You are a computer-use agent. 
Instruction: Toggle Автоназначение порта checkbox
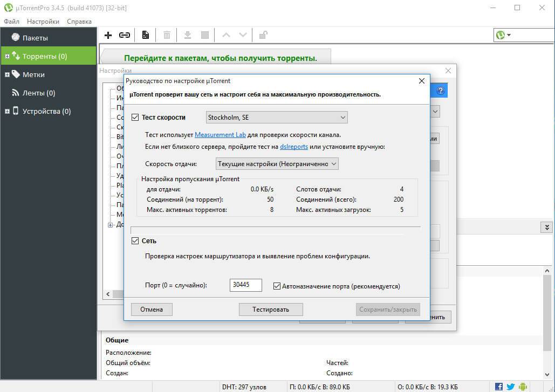coord(277,286)
